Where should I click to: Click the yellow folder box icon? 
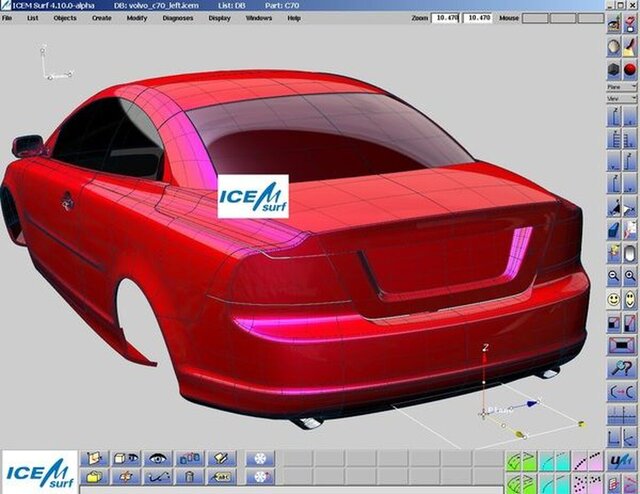pyautogui.click(x=94, y=477)
